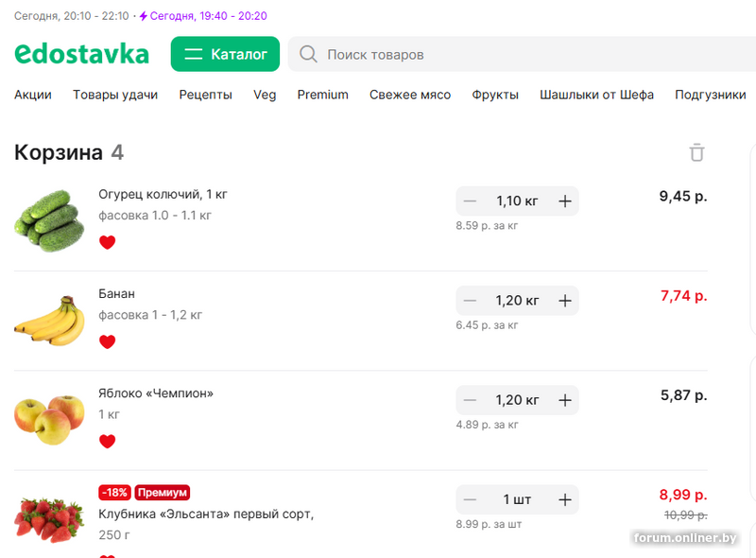Add one more strawberry pack

pos(565,499)
